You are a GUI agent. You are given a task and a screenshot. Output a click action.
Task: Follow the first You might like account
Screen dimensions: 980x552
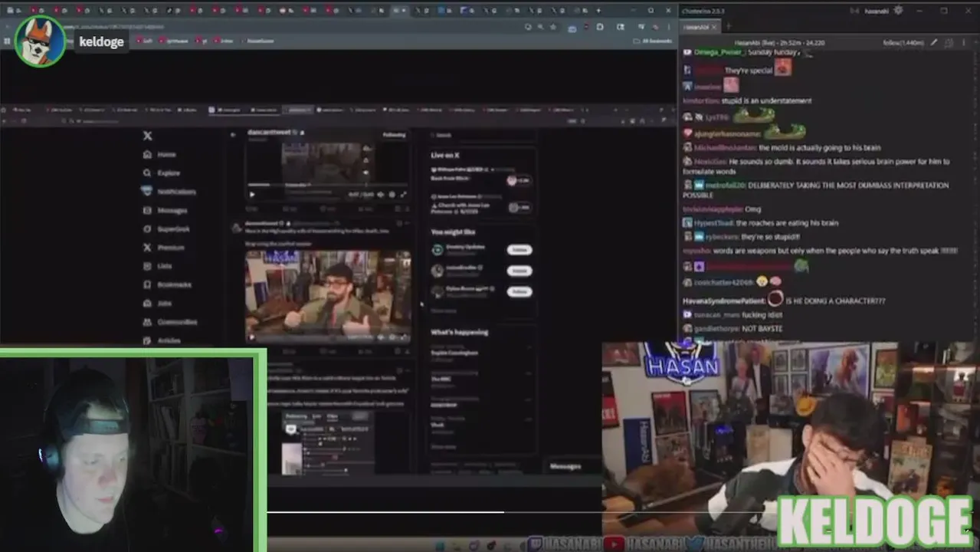[x=519, y=250]
